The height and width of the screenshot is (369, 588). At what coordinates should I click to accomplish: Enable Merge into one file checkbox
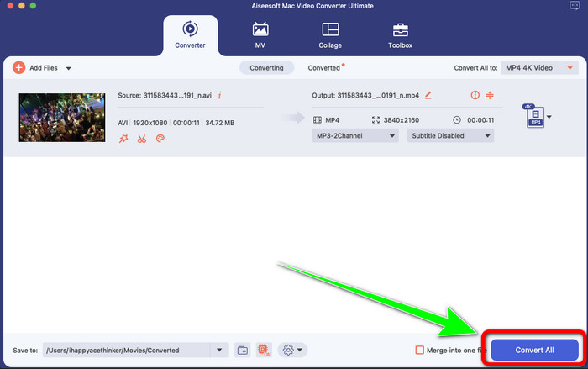point(420,351)
